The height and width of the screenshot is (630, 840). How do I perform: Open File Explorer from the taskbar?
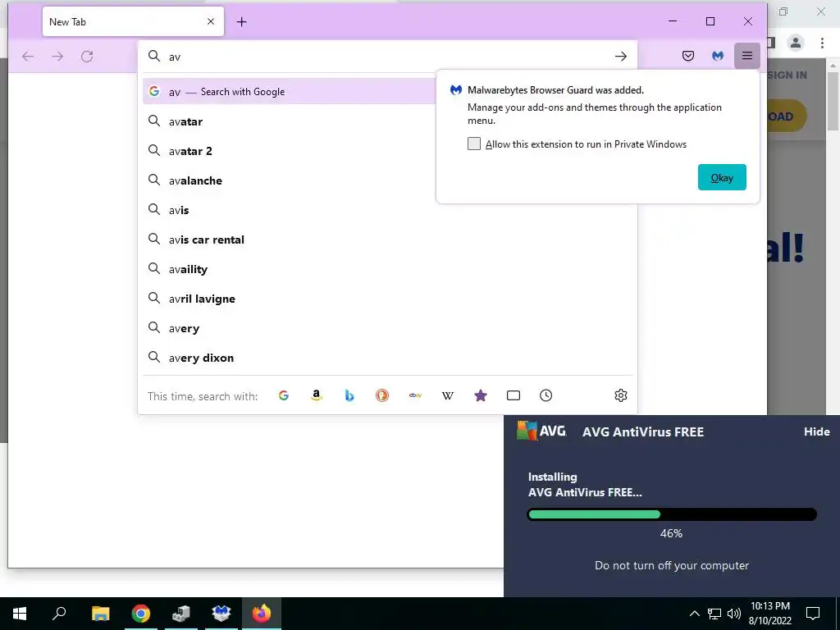(100, 614)
